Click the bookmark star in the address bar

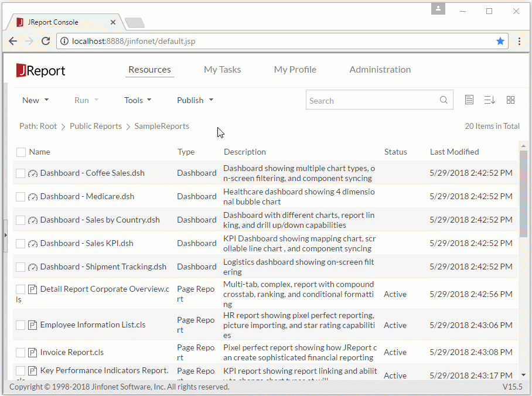(x=500, y=41)
